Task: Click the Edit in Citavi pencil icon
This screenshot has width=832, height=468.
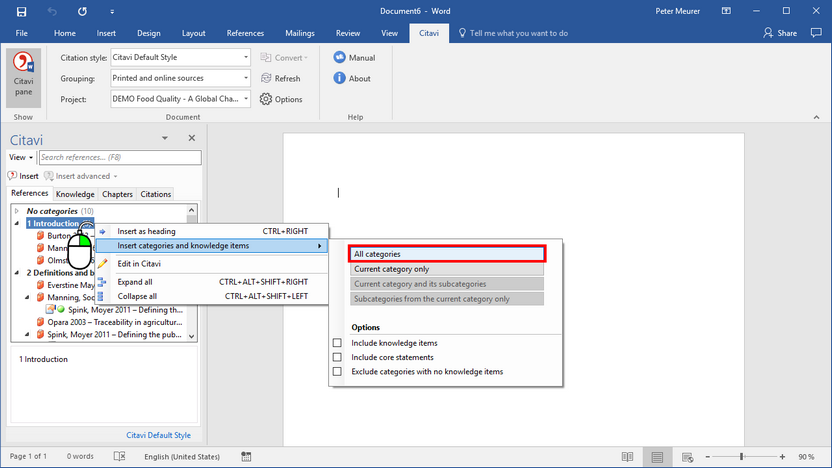Action: pos(102,263)
